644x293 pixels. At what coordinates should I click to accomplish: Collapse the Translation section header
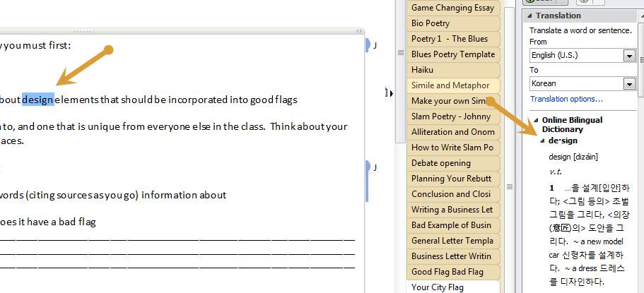[529, 16]
